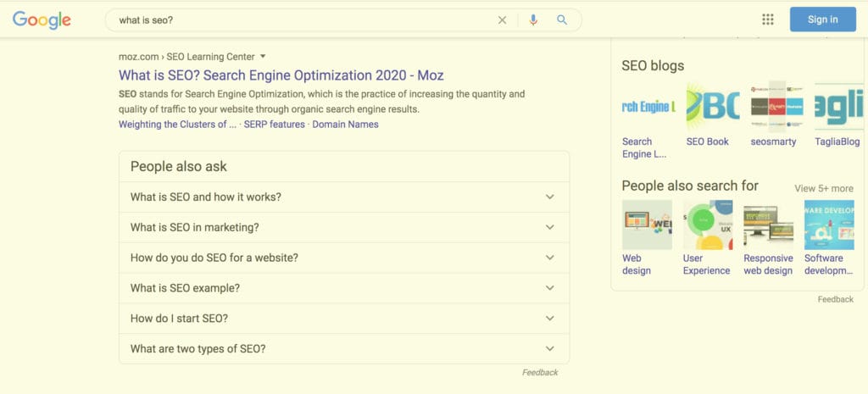Click Feedback below the knowledge panel
Screen dimensions: 868x394
(835, 299)
